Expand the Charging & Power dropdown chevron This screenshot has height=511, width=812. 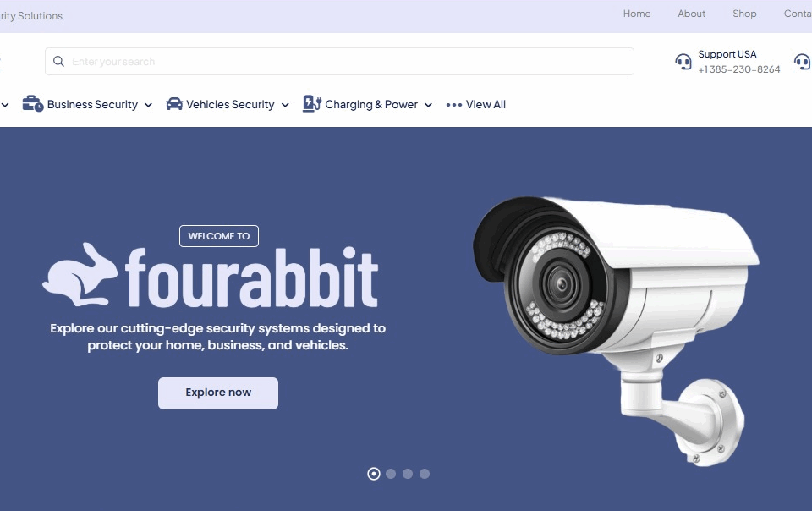tap(428, 105)
